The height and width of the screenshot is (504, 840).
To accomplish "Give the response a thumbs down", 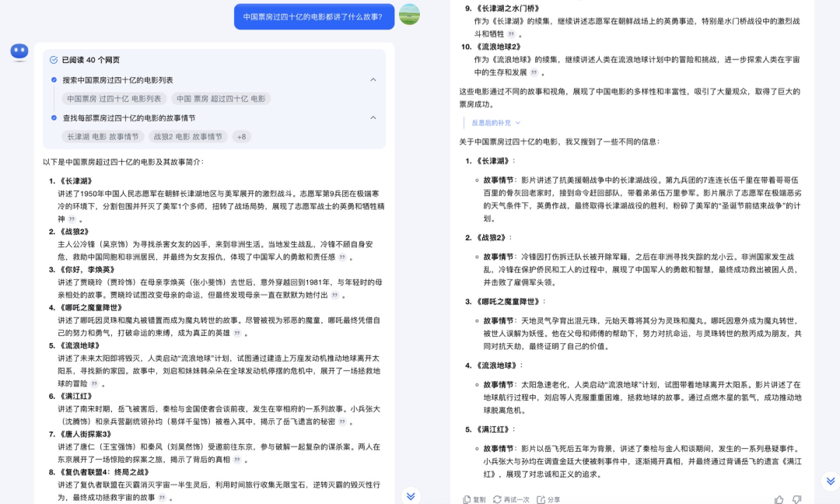I will coord(796,500).
